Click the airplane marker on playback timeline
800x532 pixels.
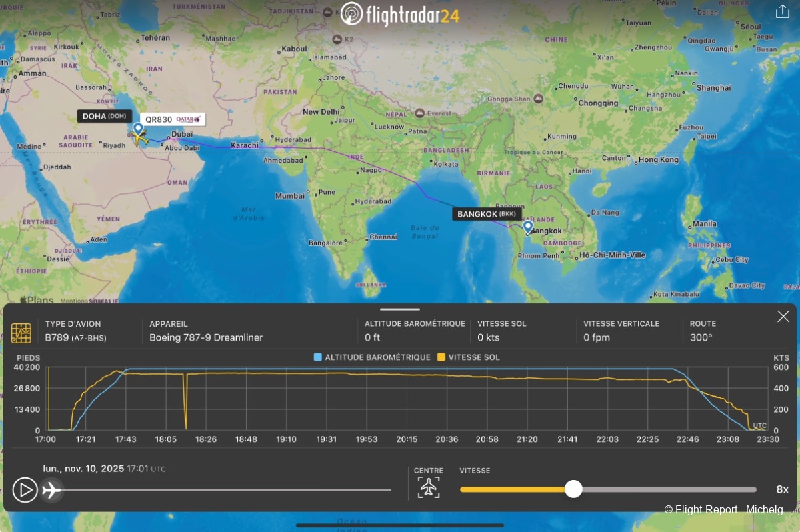point(51,490)
